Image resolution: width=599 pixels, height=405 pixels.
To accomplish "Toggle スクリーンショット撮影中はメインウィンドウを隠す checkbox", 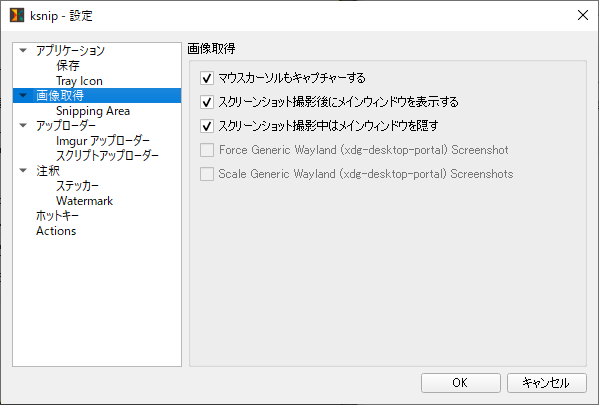I will click(x=207, y=126).
